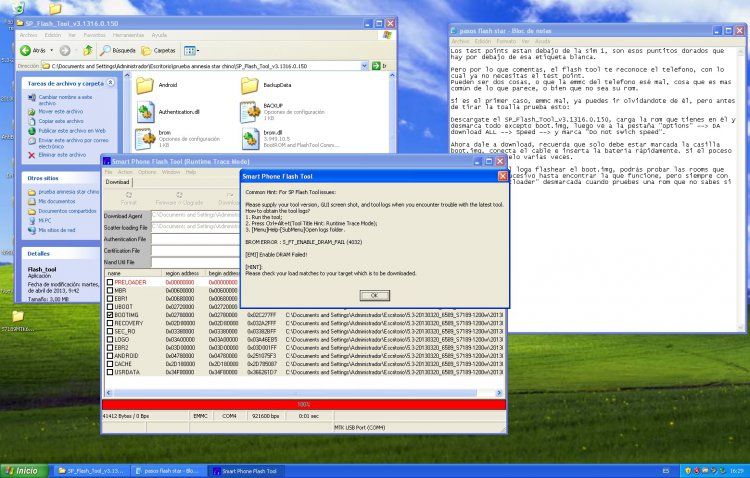Open Documentos compartidos in Otros sitios

coord(62,211)
